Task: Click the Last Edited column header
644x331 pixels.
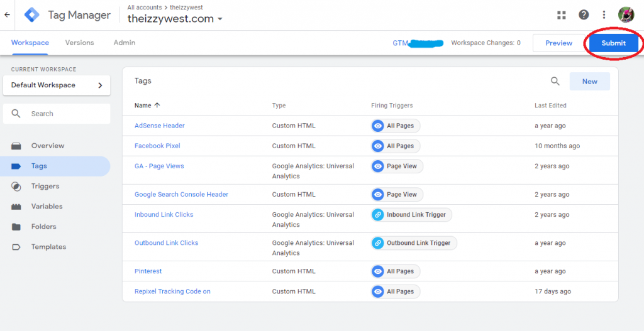Action: tap(550, 106)
